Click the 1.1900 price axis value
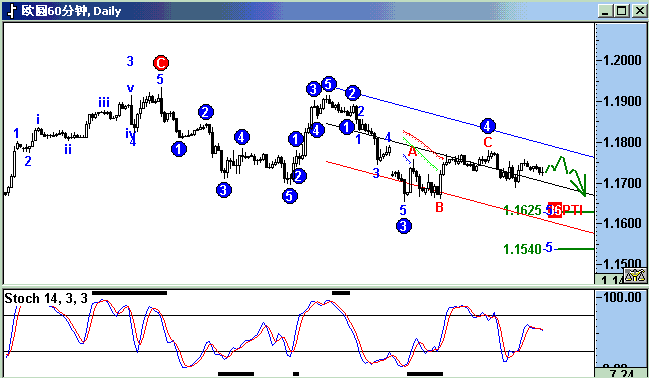The width and height of the screenshot is (649, 378). point(621,101)
